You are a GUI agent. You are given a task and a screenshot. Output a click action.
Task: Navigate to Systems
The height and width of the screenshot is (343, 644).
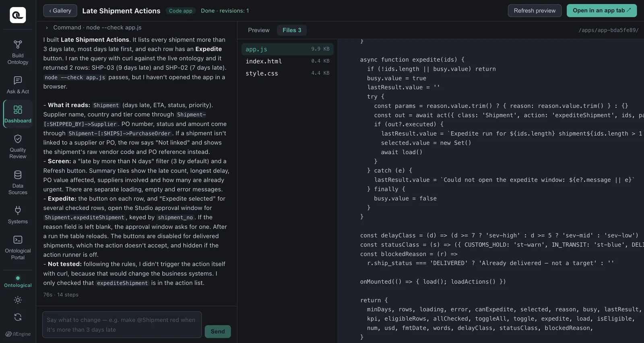pos(18,215)
